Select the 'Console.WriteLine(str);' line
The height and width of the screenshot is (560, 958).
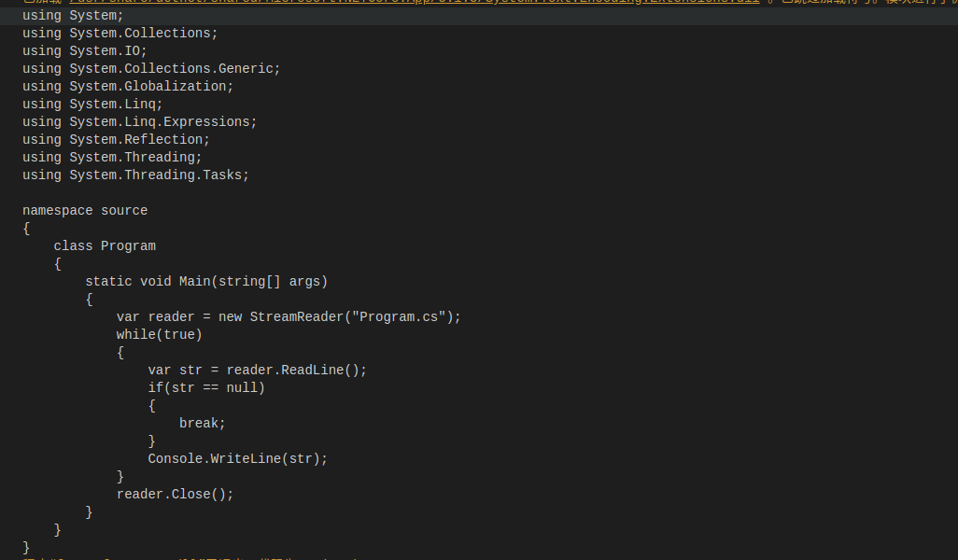pos(238,458)
